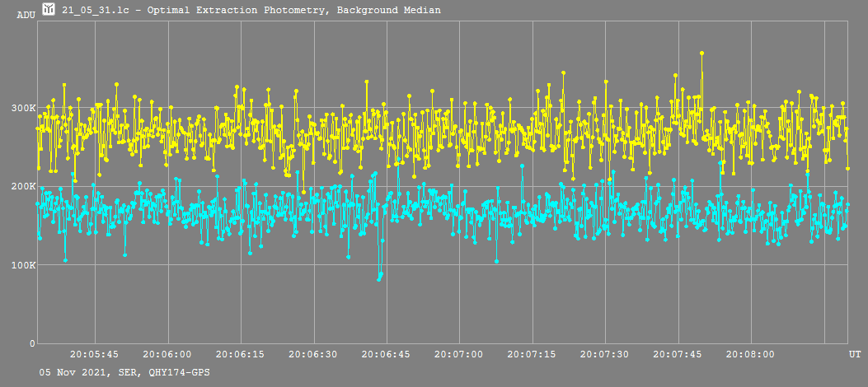Select the 20:07:30 time label

coord(605,354)
